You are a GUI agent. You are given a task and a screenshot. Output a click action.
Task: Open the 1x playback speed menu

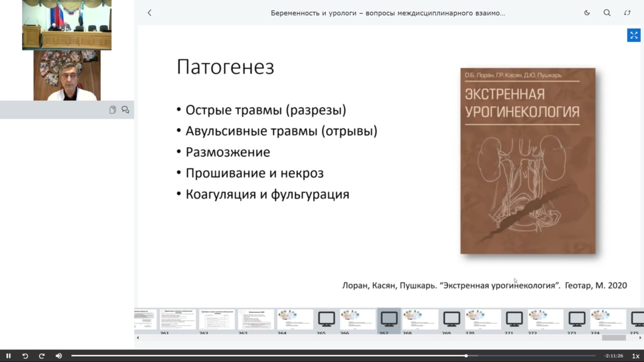tap(635, 356)
